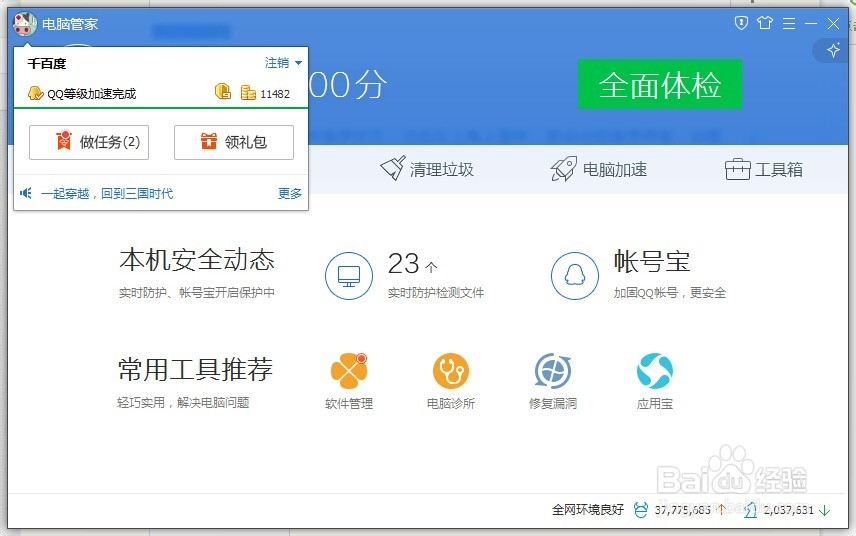The height and width of the screenshot is (536, 856).
Task: Open the skin shirt icon in title bar
Action: tap(765, 23)
